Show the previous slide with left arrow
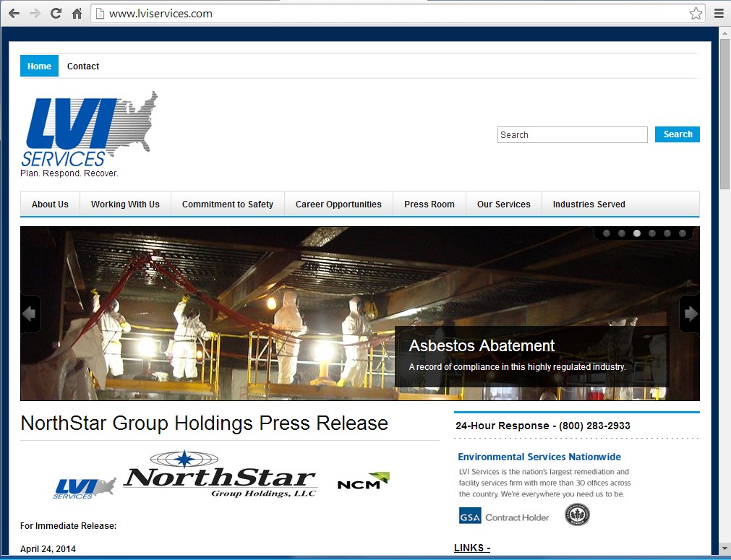This screenshot has width=731, height=560. click(x=30, y=314)
